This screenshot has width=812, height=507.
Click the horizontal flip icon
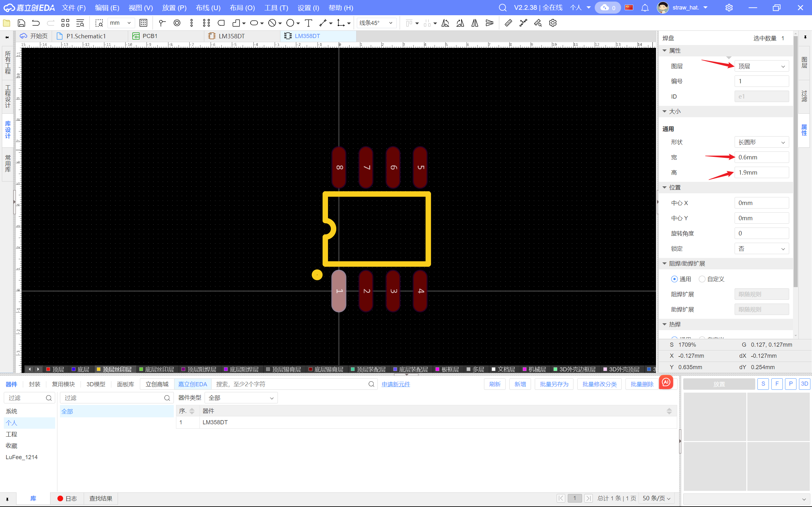[475, 23]
